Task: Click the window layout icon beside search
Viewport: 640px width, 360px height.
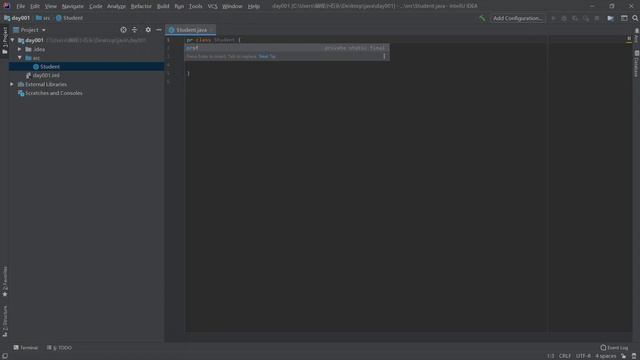Action: pyautogui.click(x=624, y=18)
